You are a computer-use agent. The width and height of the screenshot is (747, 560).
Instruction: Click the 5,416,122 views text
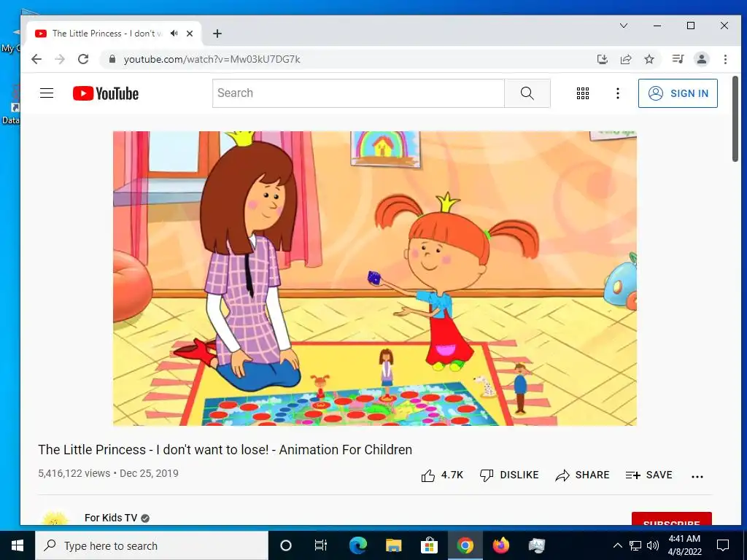(x=74, y=473)
